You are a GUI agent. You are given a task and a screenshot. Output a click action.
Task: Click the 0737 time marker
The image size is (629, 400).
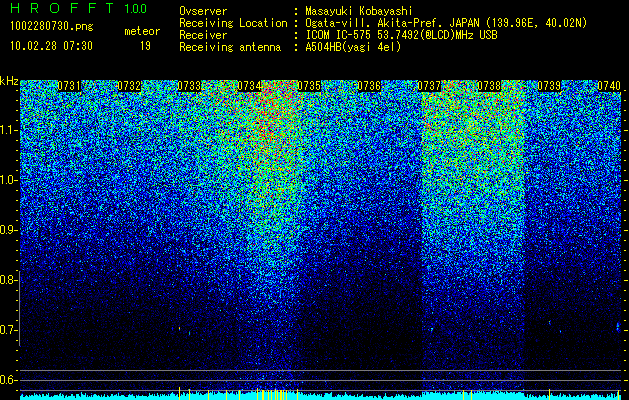(429, 86)
